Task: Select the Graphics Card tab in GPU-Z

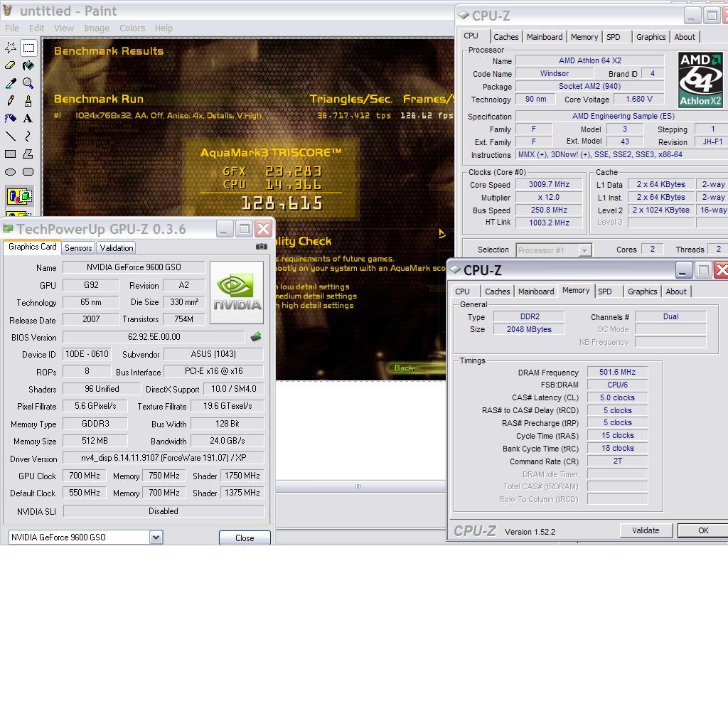Action: (33, 247)
